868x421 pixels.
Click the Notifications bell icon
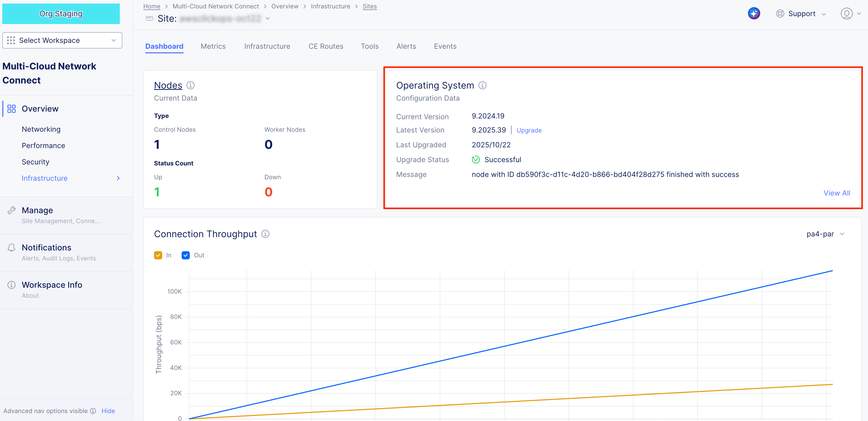pos(11,248)
